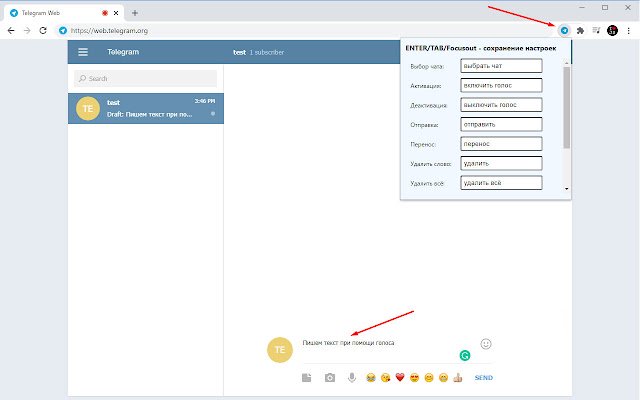Click the popup scroll down arrow
Viewport: 640px width, 400px height.
(567, 189)
